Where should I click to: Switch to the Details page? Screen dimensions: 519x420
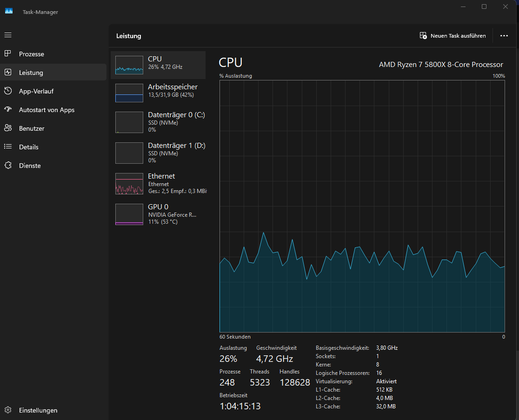(x=53, y=147)
